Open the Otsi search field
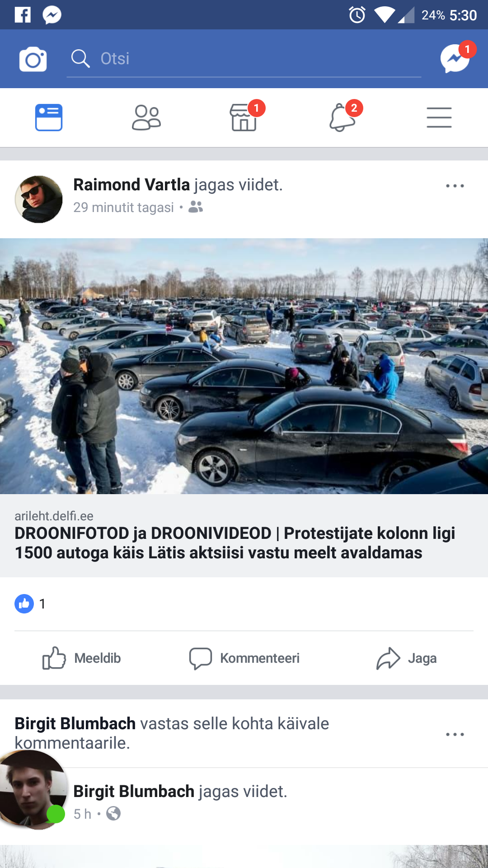 [x=244, y=59]
